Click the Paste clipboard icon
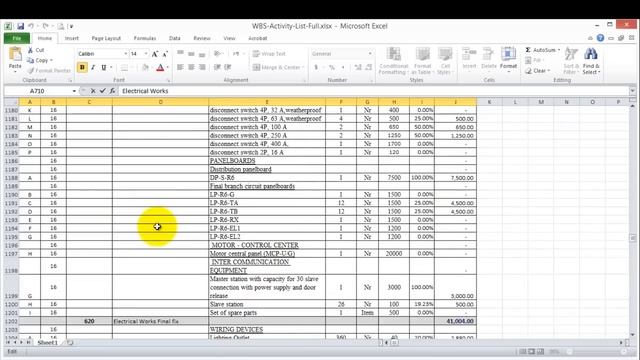Screen dimensions: 640x360 tap(15, 54)
